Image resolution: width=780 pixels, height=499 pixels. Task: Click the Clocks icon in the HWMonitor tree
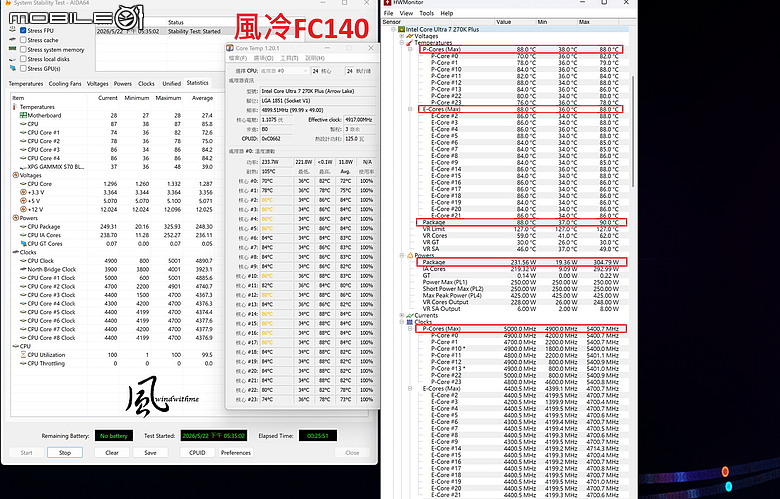point(410,322)
